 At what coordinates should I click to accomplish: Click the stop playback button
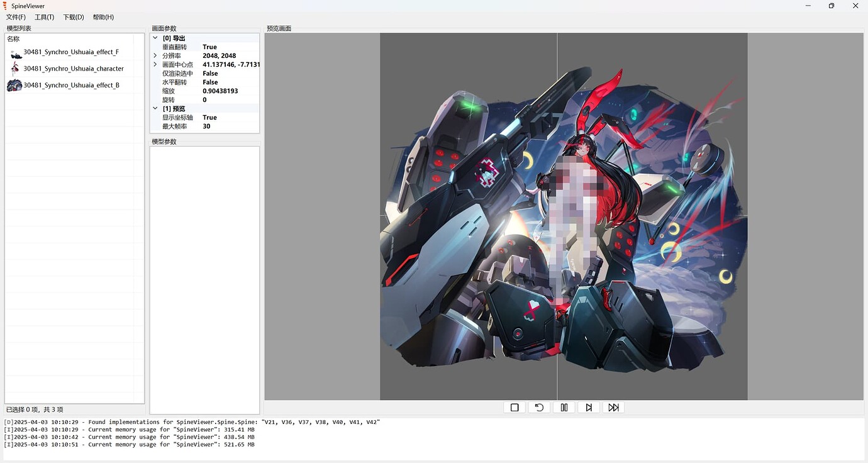[515, 408]
